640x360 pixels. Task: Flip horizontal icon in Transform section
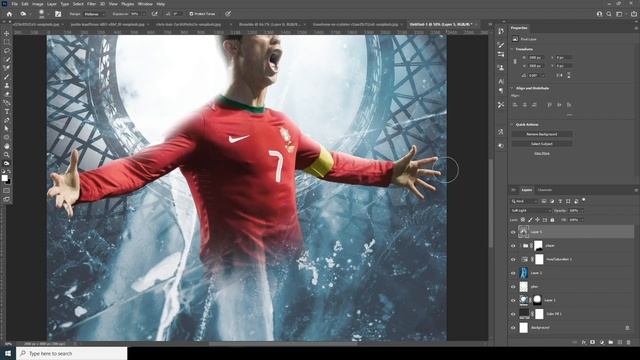pyautogui.click(x=559, y=76)
